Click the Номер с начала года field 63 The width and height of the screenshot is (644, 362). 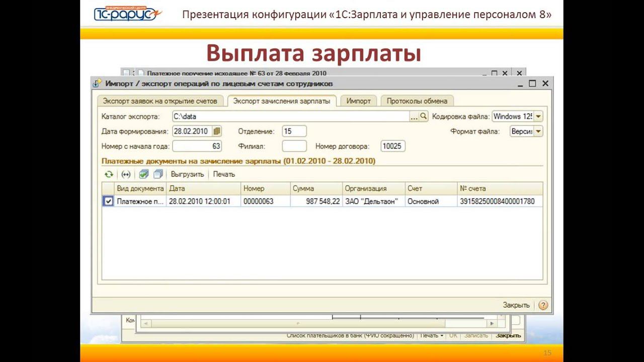point(197,146)
